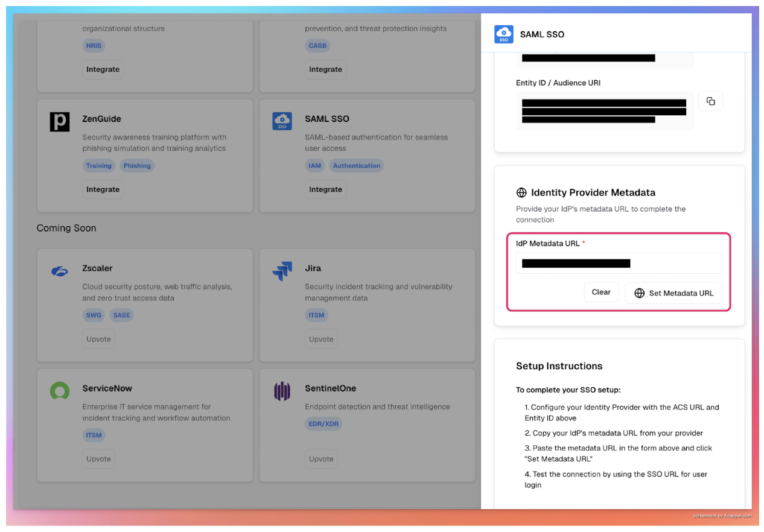Click the Identity Provider Metadata heading

click(x=593, y=193)
